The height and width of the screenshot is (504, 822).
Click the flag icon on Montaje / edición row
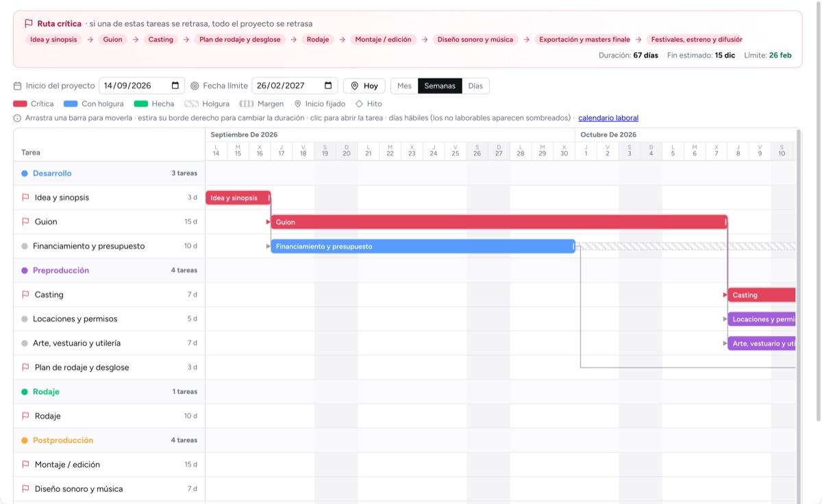(25, 465)
